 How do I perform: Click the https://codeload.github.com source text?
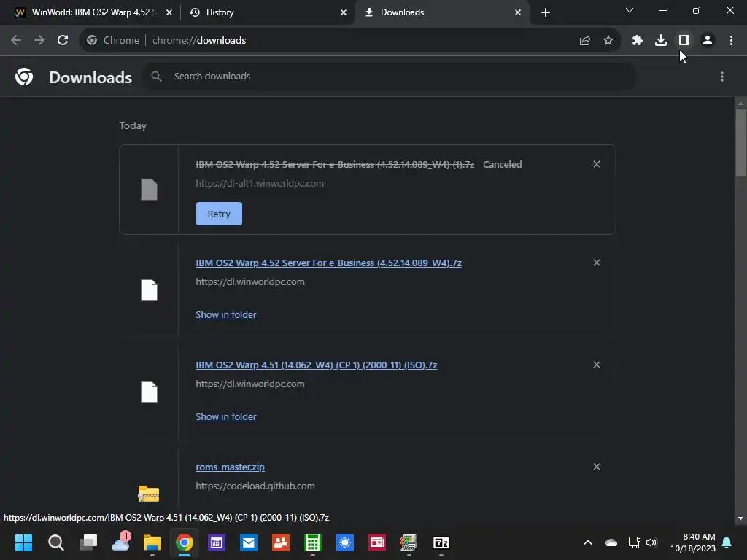pyautogui.click(x=255, y=486)
